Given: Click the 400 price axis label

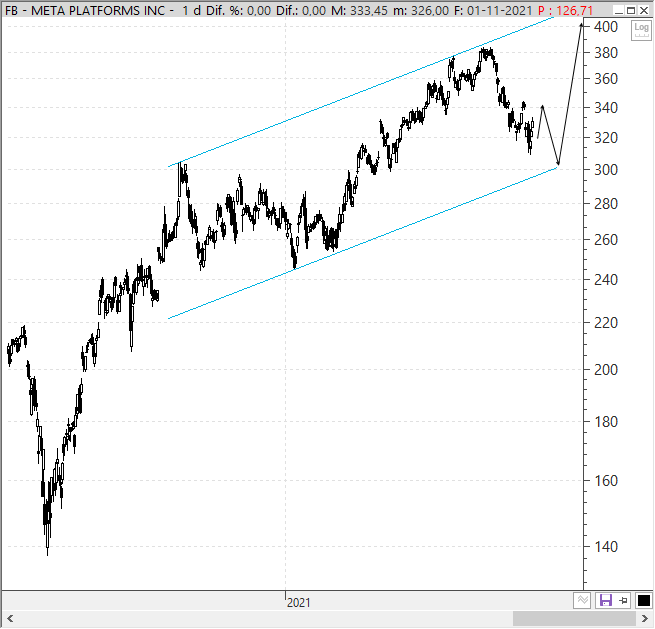Looking at the screenshot, I should (x=606, y=27).
